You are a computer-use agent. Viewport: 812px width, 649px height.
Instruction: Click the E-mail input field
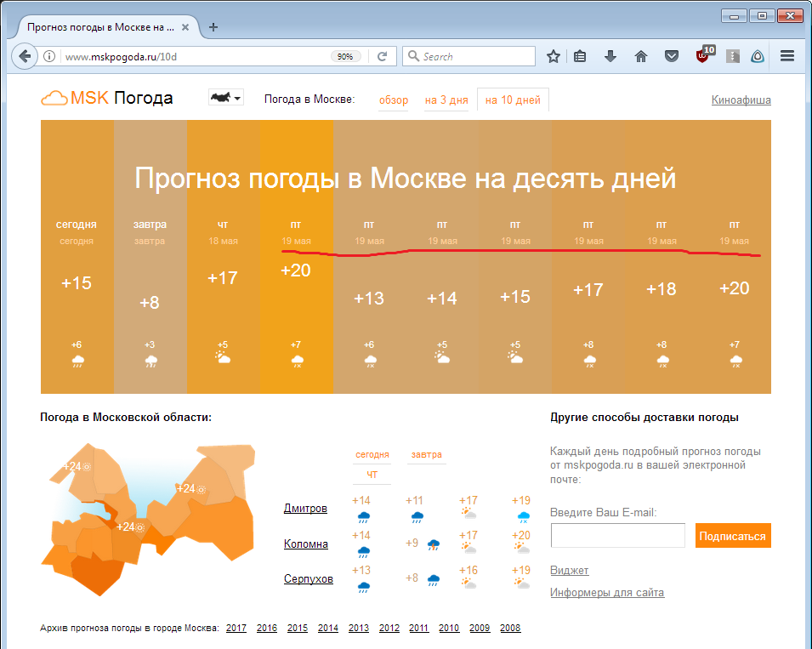[x=617, y=535]
